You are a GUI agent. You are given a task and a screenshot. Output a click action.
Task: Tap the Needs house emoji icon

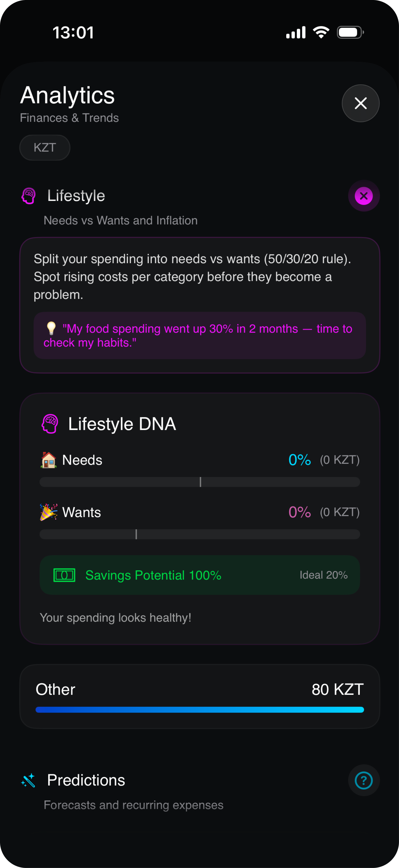coord(49,460)
